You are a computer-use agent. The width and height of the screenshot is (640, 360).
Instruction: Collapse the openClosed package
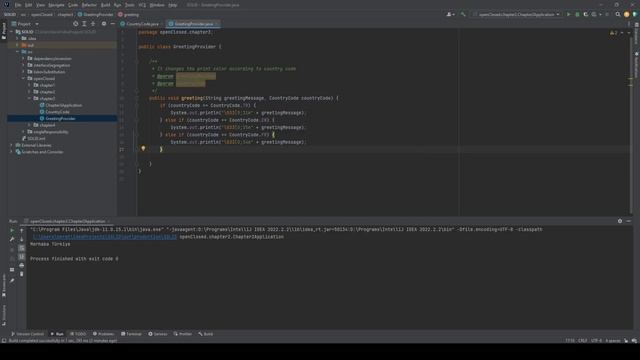click(x=23, y=78)
